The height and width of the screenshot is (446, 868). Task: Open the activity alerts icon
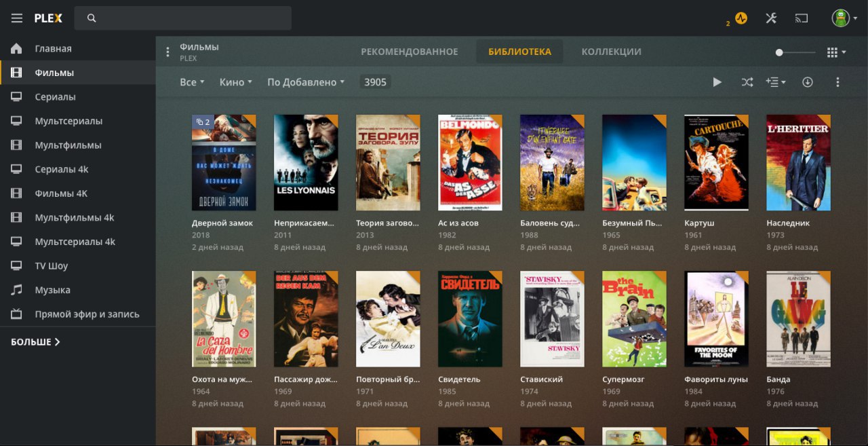(x=741, y=18)
